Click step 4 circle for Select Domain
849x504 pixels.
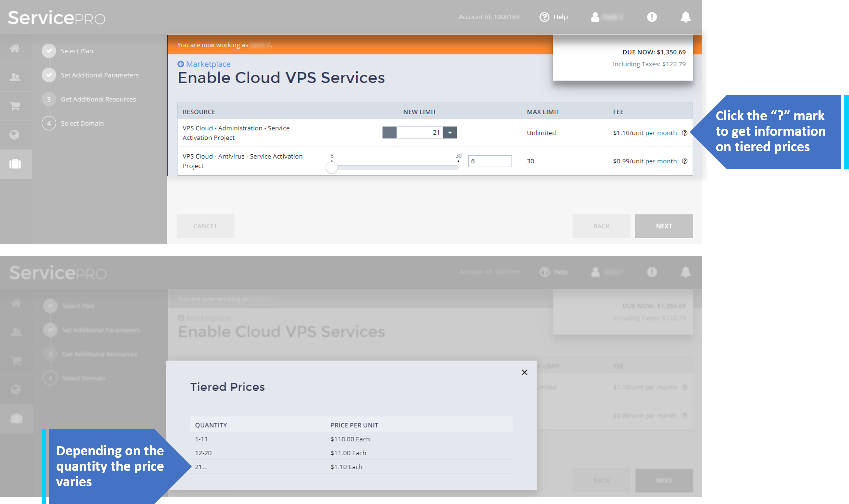click(x=49, y=123)
